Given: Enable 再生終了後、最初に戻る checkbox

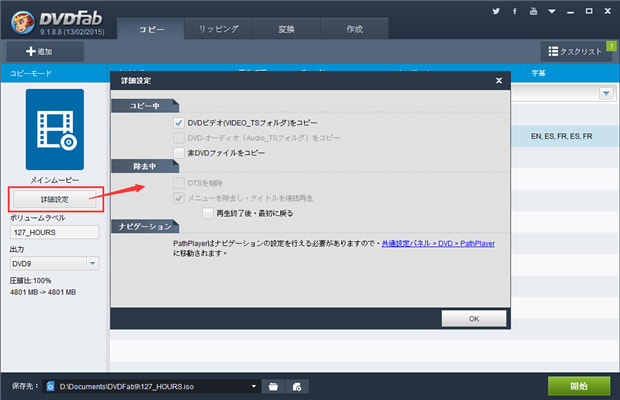Looking at the screenshot, I should 208,213.
